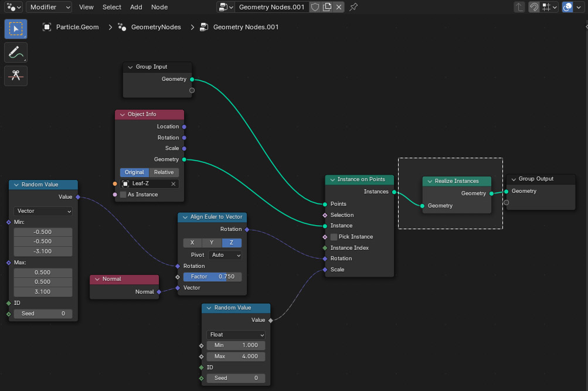Choose the Links Cut scissors tool

[16, 76]
